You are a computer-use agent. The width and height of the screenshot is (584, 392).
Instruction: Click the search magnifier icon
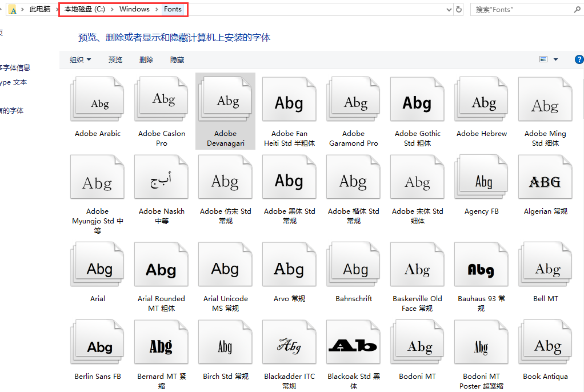[577, 10]
